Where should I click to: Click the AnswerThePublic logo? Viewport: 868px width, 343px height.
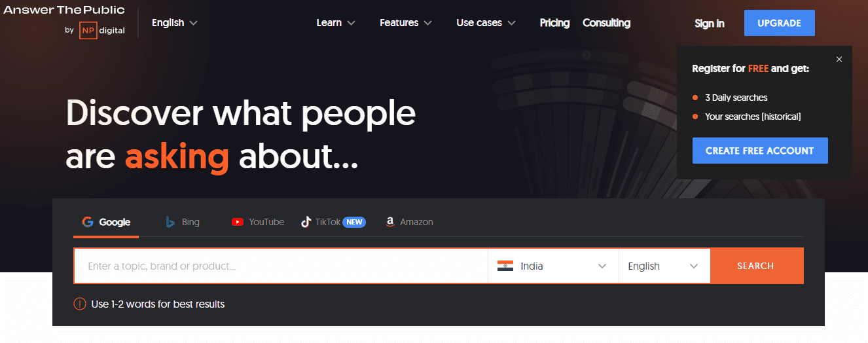[x=64, y=10]
